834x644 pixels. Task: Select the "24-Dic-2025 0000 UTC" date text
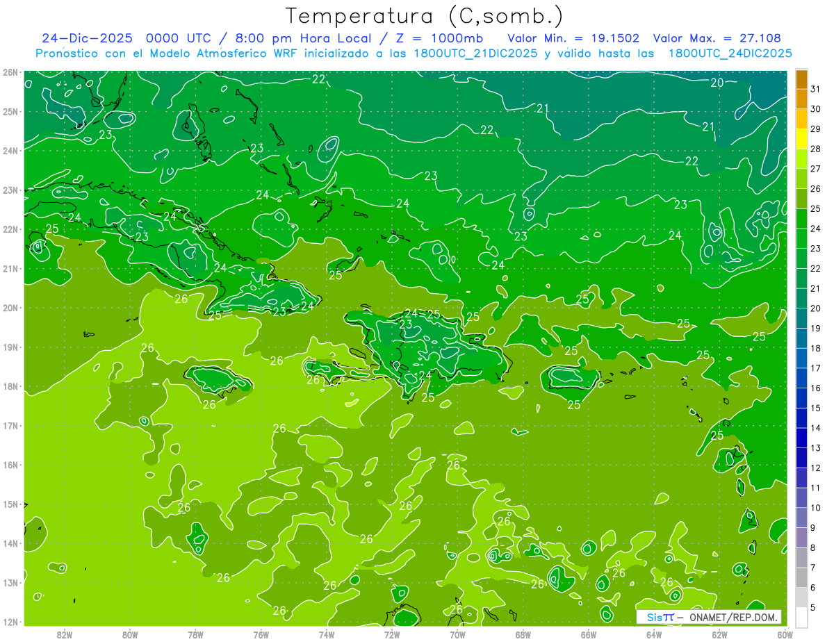click(x=126, y=38)
